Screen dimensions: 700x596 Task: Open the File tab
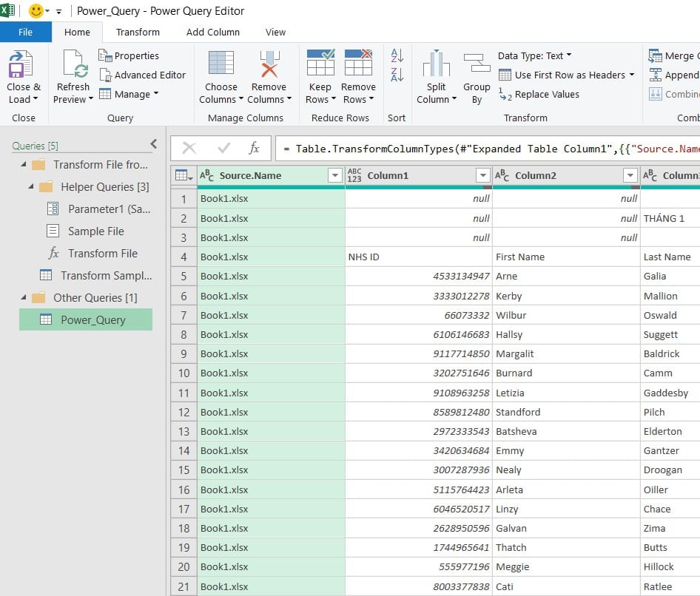click(25, 32)
